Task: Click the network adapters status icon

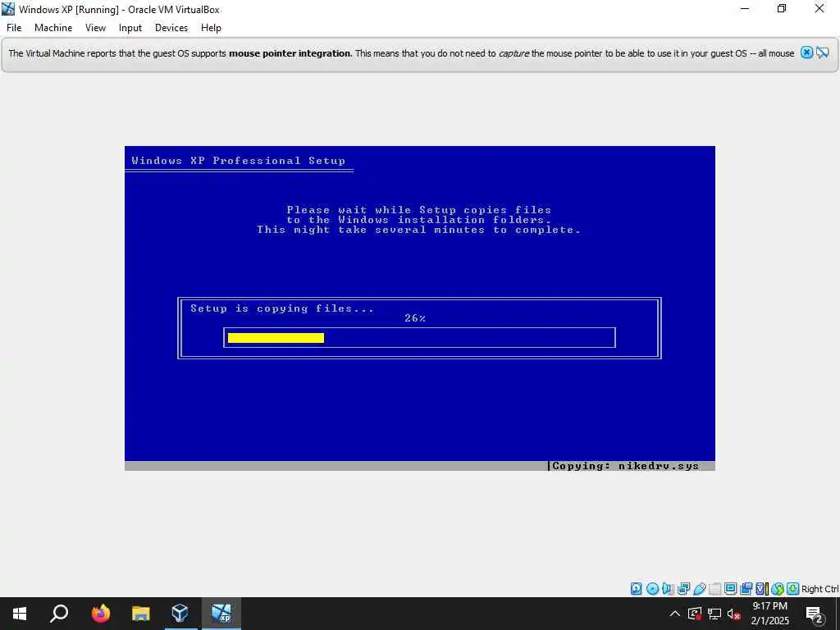Action: coord(683,589)
